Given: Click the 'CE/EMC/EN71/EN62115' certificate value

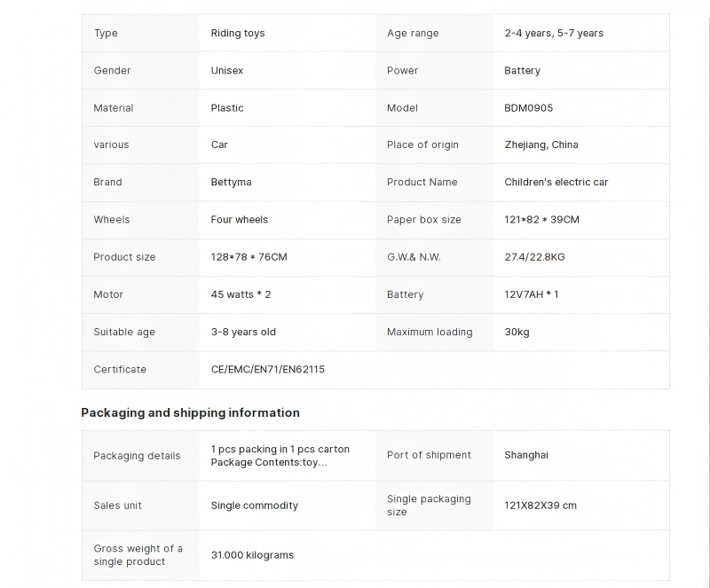Looking at the screenshot, I should (268, 370).
